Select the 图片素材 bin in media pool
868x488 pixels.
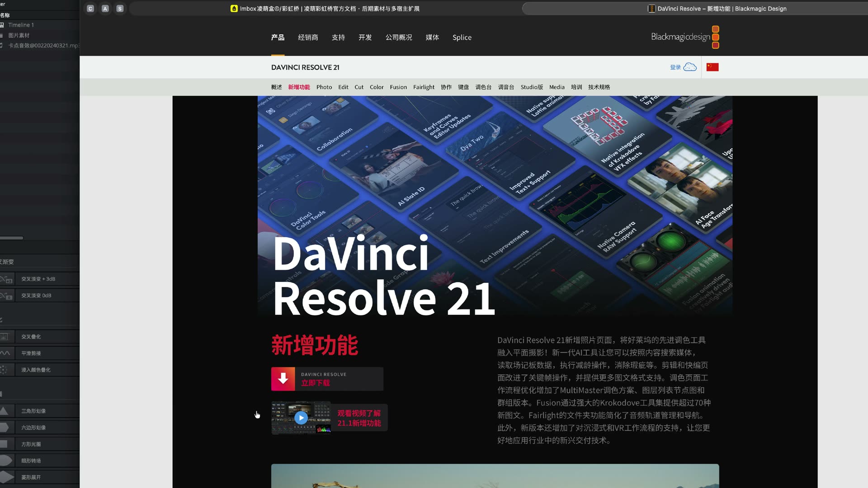(x=19, y=35)
